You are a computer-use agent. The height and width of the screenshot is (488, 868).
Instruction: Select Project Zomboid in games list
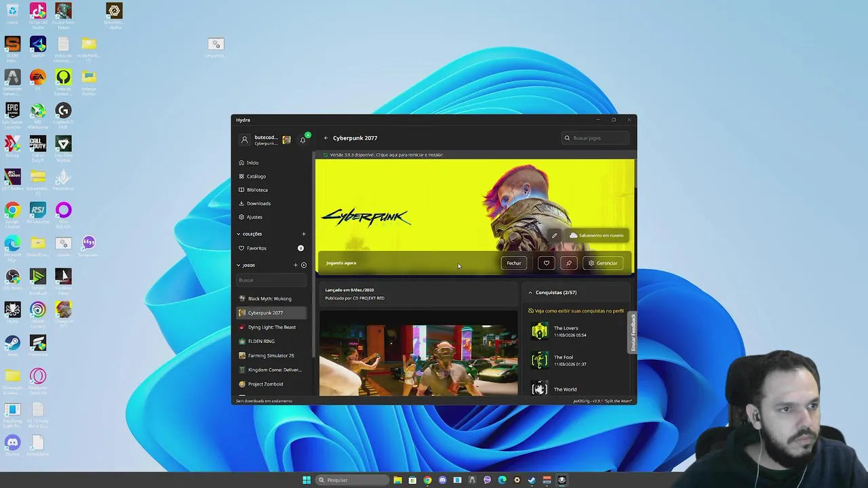coord(271,384)
